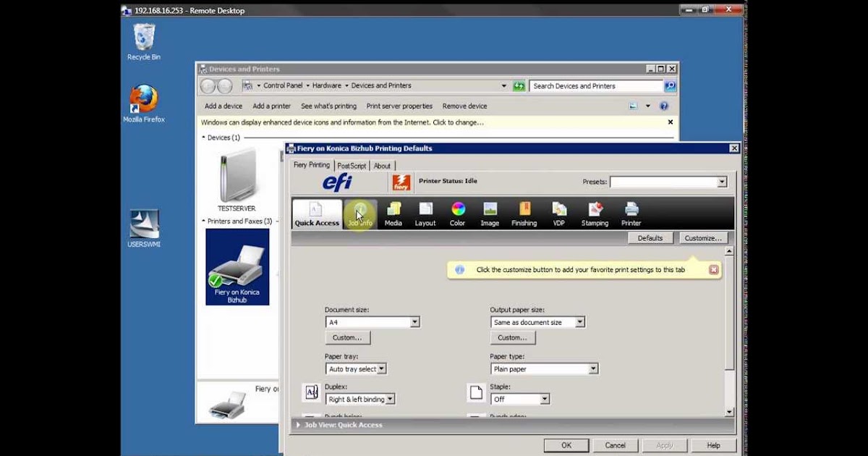
Task: Click the orange Fiery logo icon
Action: 401,182
